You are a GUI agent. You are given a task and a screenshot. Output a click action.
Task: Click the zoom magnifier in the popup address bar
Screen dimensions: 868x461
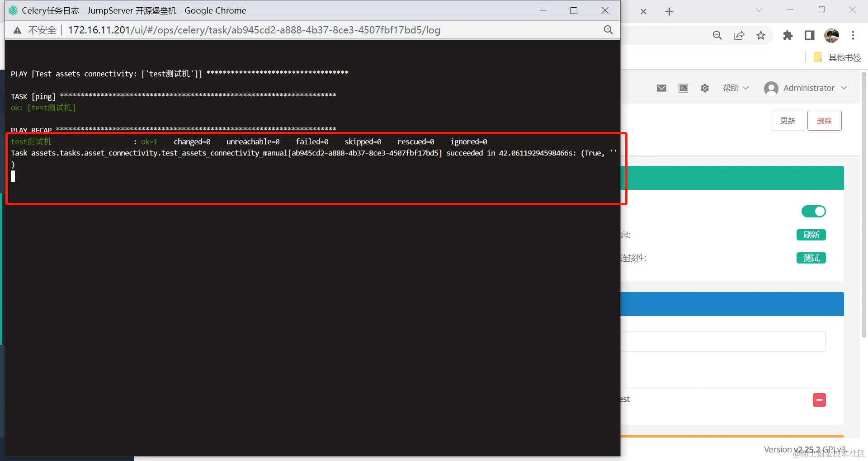[x=609, y=30]
